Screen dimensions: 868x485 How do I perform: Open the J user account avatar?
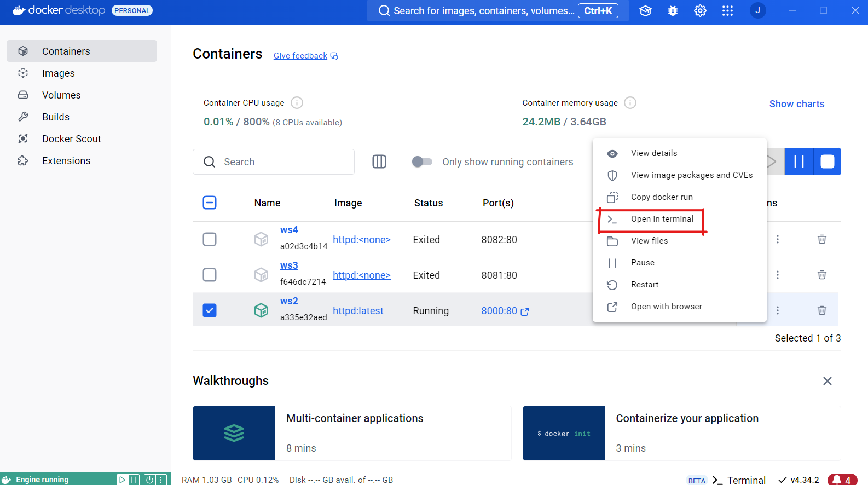758,10
